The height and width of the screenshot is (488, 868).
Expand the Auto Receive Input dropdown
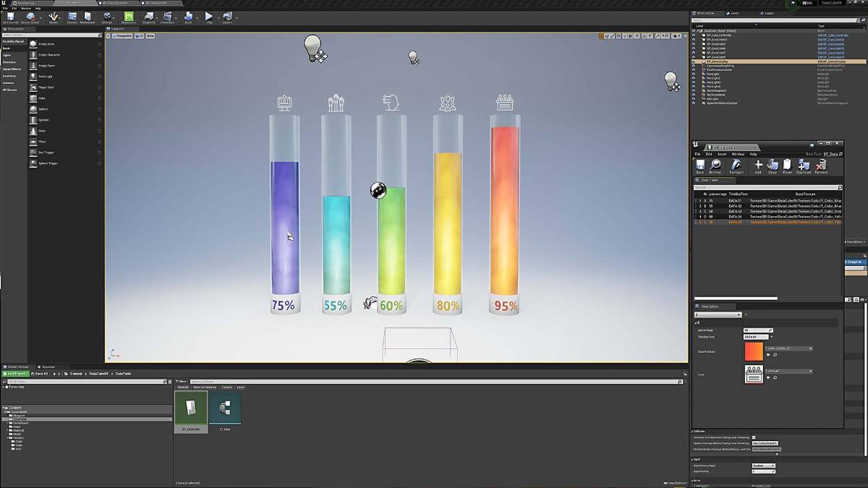(x=763, y=466)
